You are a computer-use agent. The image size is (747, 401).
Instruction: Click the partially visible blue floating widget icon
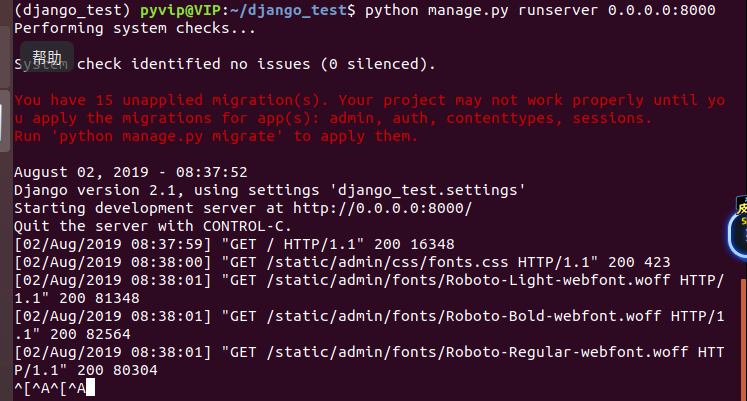[738, 229]
